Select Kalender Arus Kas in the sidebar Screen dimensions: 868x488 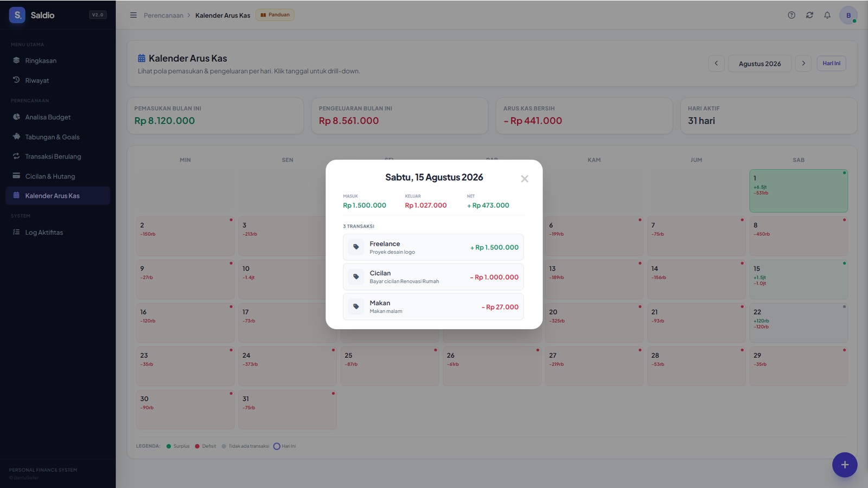pos(58,196)
